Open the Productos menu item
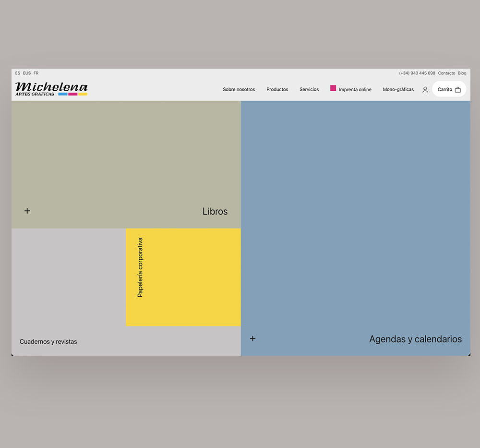480x448 pixels. click(x=277, y=89)
